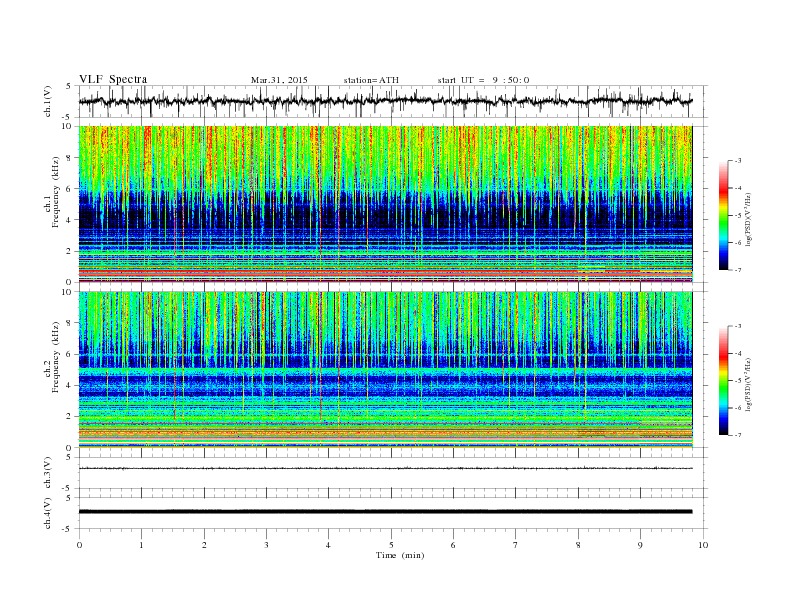
Task: Click the "ch.1(V)" waveform axis label
Action: tap(48, 101)
